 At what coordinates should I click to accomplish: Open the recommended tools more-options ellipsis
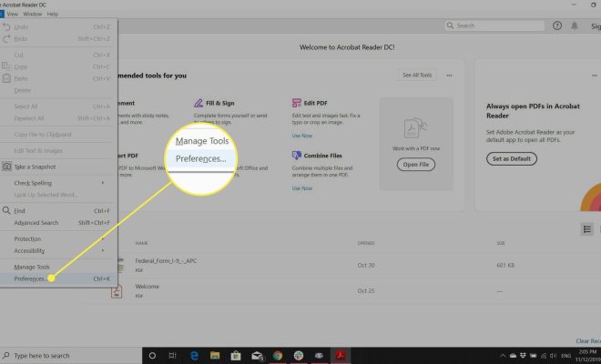click(x=449, y=76)
